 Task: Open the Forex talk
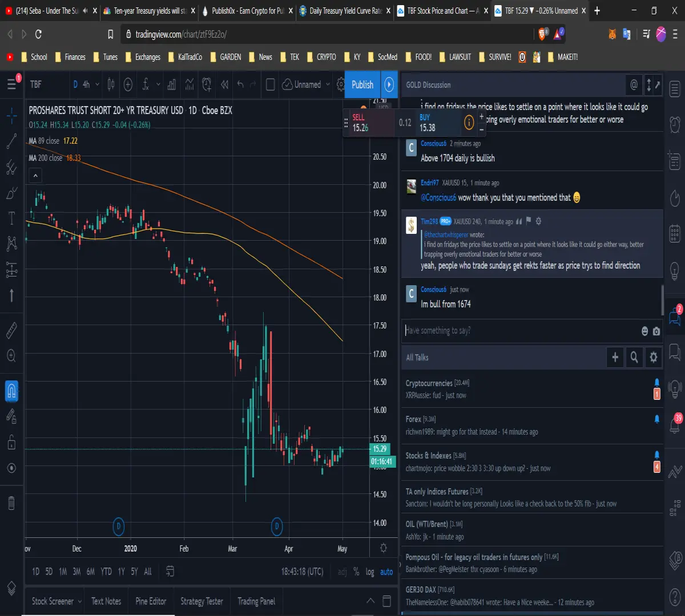532,425
